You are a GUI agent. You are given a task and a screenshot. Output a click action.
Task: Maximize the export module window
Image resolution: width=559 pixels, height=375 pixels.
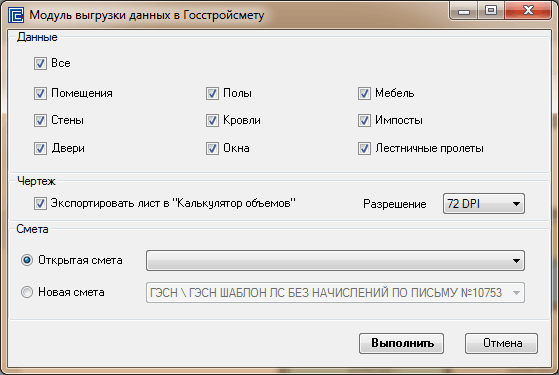(x=491, y=11)
